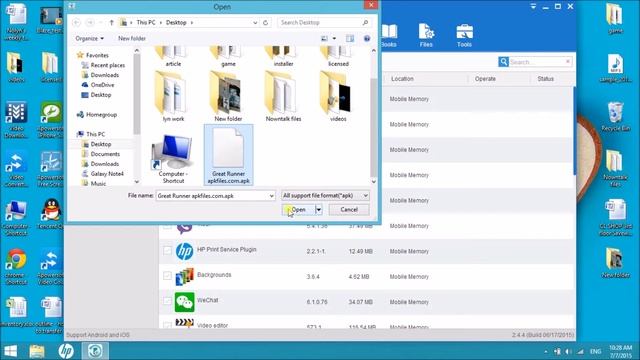The image size is (640, 360).
Task: Tick the WeChat app checkbox
Action: 167,301
